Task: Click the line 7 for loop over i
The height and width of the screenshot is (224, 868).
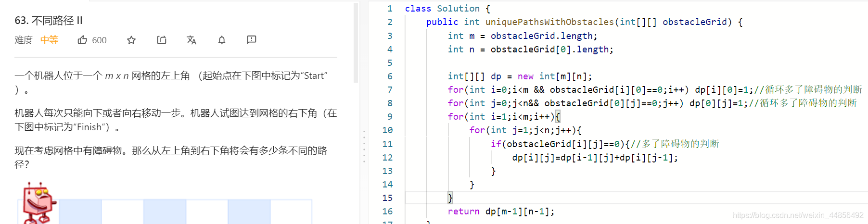Action: pos(655,90)
